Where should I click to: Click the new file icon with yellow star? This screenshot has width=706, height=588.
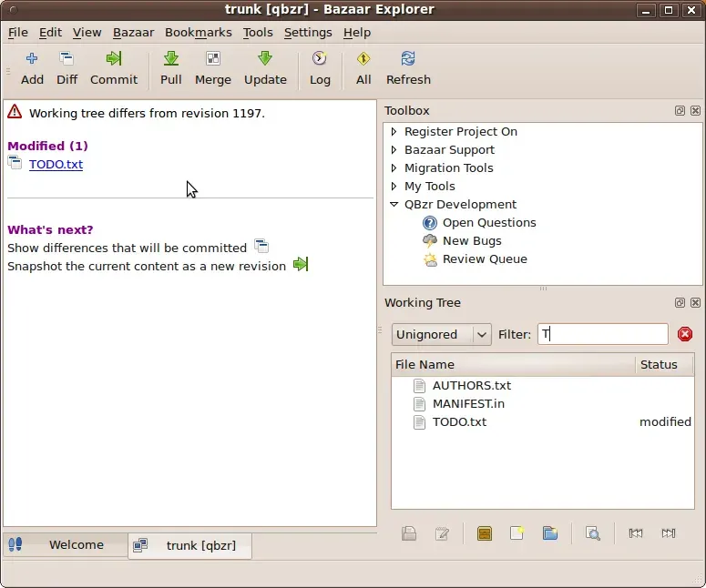517,533
